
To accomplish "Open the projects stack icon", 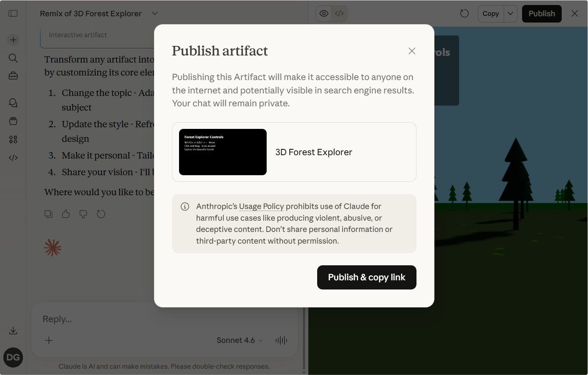I will pyautogui.click(x=13, y=121).
